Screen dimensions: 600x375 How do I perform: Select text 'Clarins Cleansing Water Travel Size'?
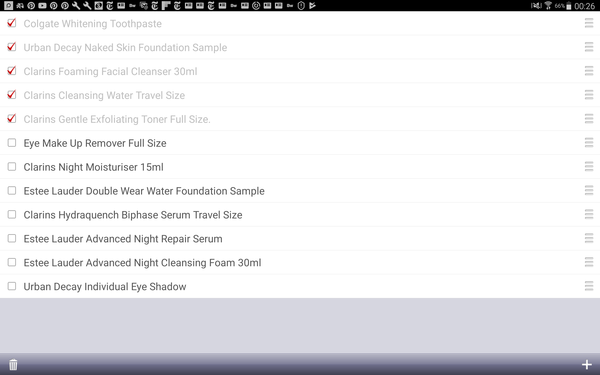[104, 95]
